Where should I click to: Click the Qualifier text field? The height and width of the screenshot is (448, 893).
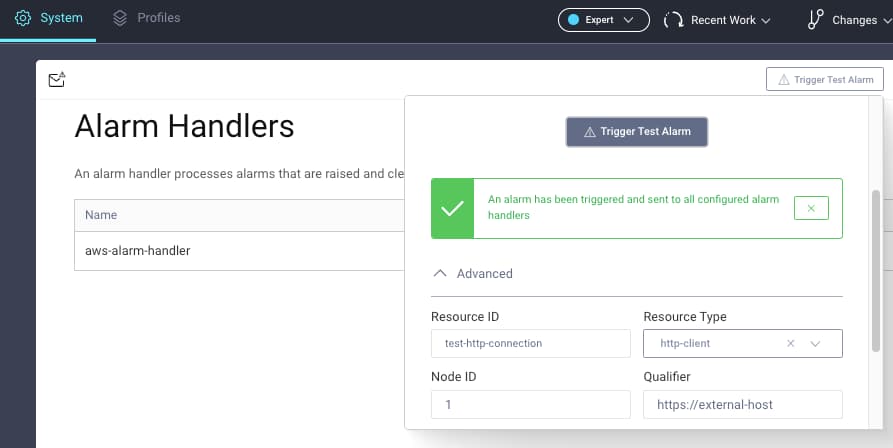(x=742, y=404)
